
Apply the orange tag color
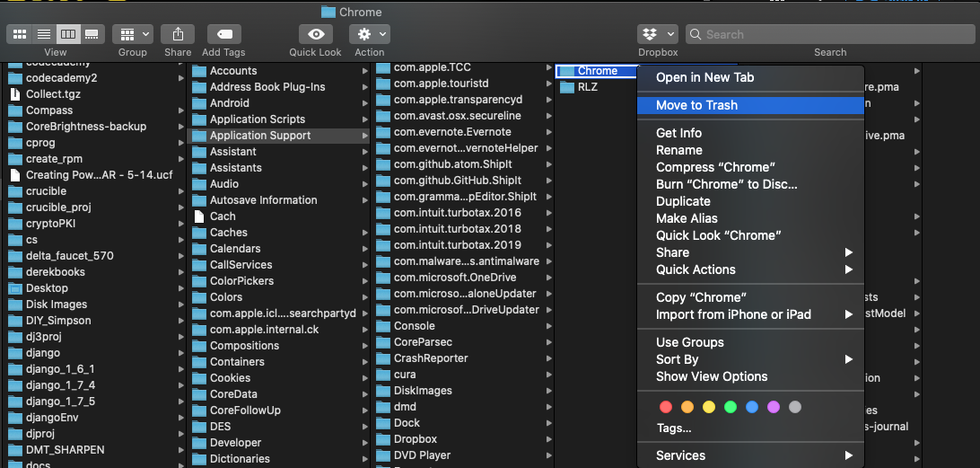[x=687, y=407]
